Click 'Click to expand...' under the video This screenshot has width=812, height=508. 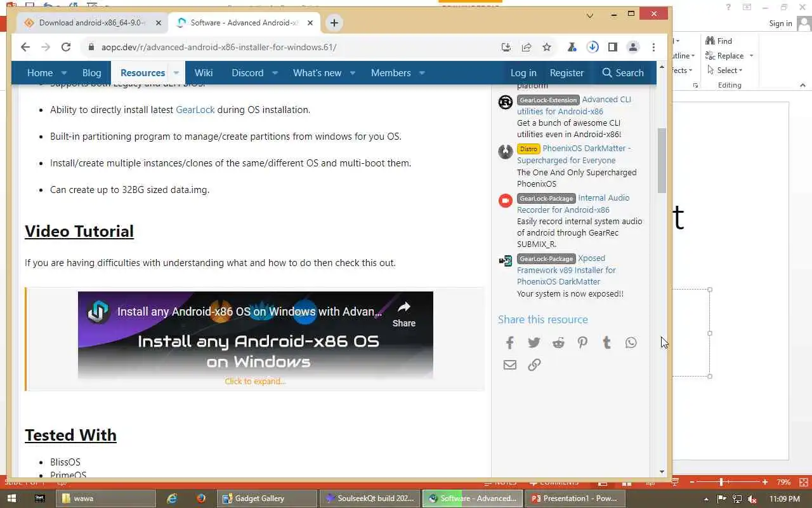255,382
